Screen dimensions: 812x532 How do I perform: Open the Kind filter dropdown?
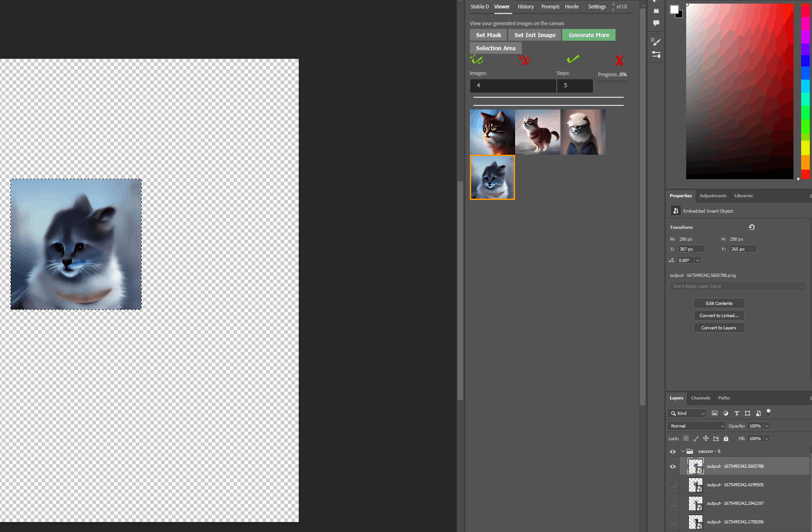687,413
